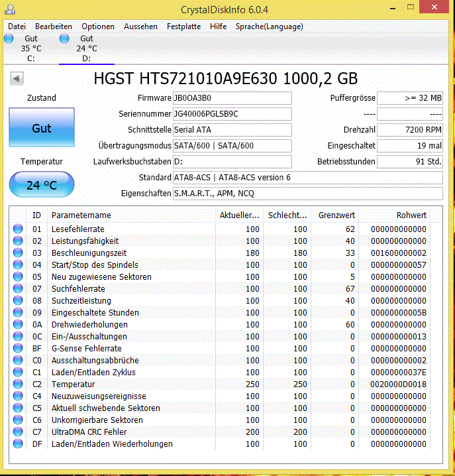Click the Seriennummer field
Image resolution: width=455 pixels, height=476 pixels.
click(232, 114)
